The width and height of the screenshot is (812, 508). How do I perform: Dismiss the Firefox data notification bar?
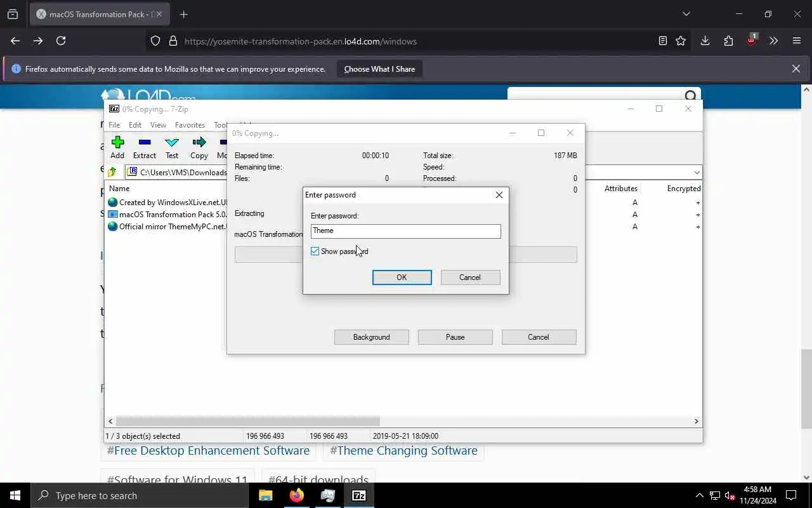click(x=796, y=69)
